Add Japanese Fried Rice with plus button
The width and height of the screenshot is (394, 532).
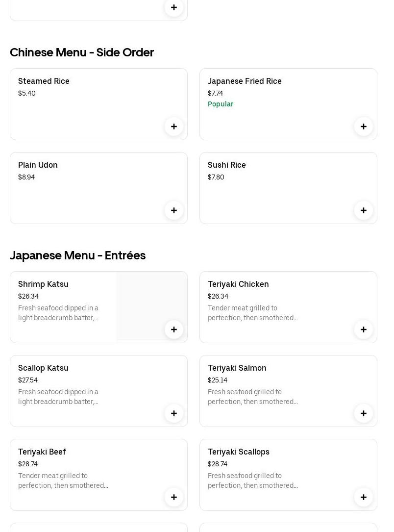pos(364,127)
